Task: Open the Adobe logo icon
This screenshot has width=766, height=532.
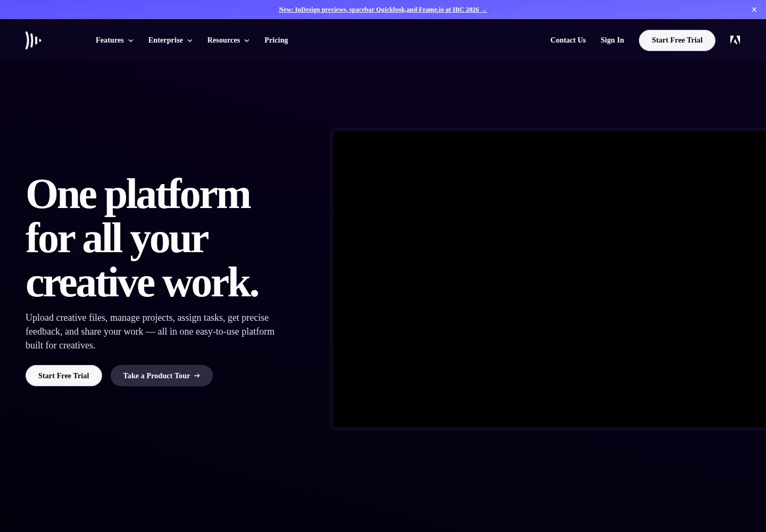Action: pyautogui.click(x=735, y=40)
